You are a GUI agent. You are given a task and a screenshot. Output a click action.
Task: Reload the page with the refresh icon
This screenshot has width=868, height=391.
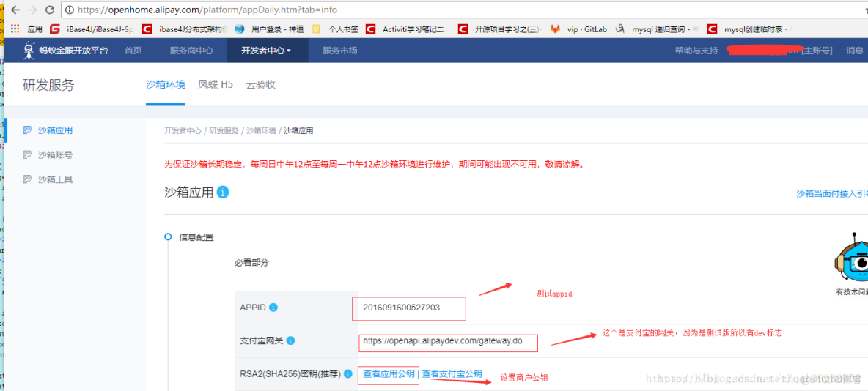pos(50,10)
